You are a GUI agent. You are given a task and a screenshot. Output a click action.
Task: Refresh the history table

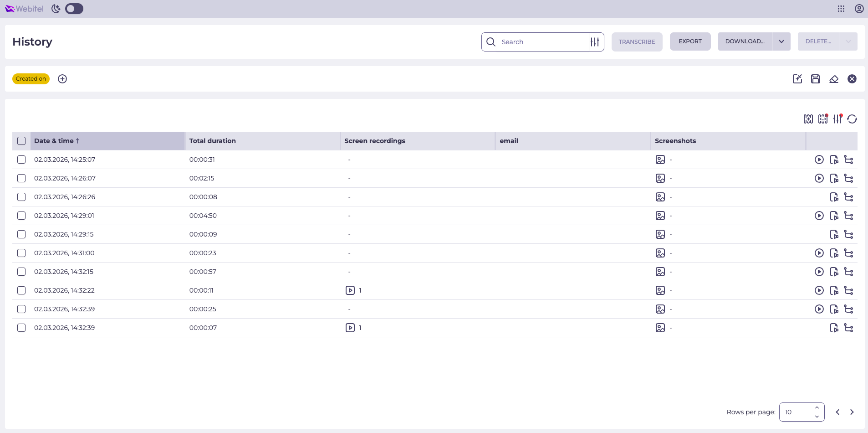point(852,119)
